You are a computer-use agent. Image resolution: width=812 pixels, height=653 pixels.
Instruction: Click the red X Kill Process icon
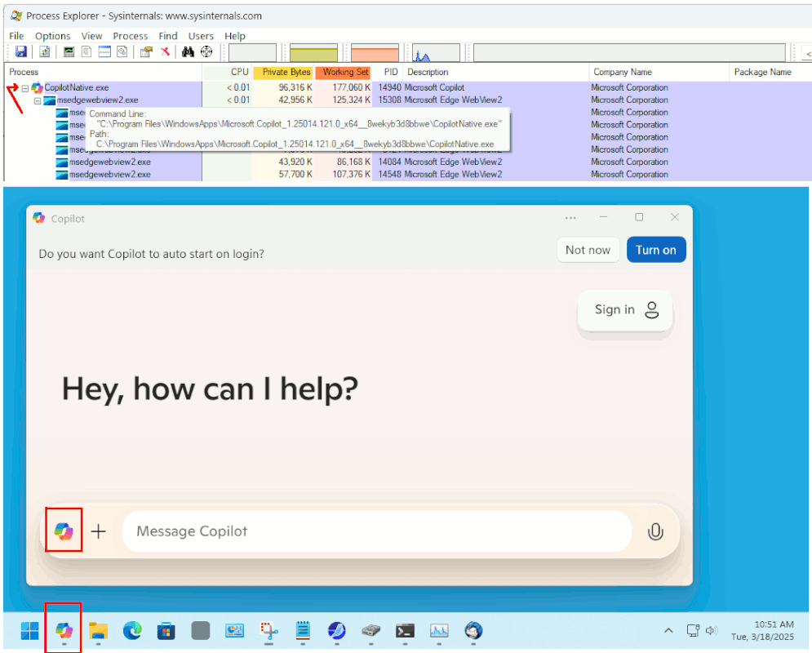(x=165, y=51)
